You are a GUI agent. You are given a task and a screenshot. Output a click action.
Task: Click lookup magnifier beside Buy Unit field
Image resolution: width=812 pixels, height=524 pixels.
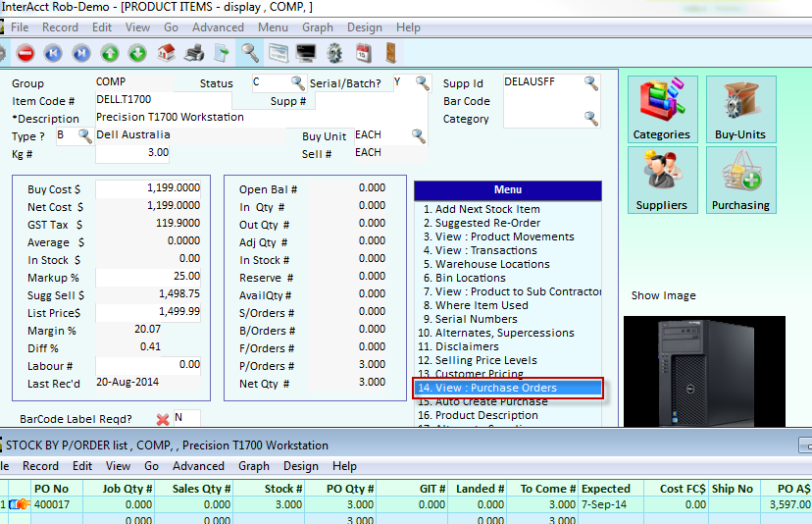[x=419, y=135]
